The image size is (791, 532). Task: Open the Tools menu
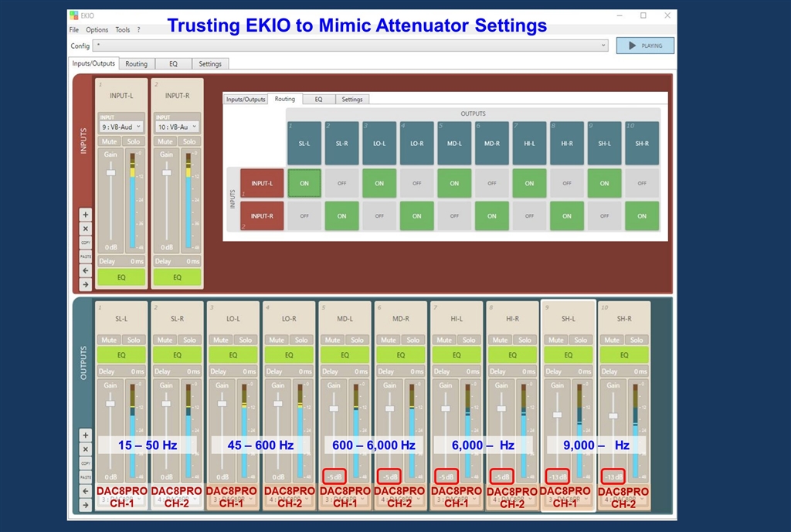coord(123,30)
